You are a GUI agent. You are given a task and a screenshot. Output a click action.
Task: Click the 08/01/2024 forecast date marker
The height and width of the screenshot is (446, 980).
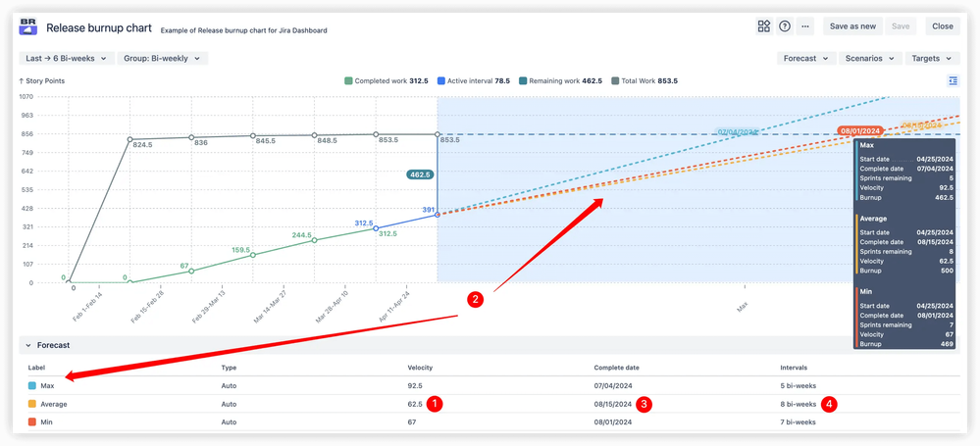click(x=860, y=130)
